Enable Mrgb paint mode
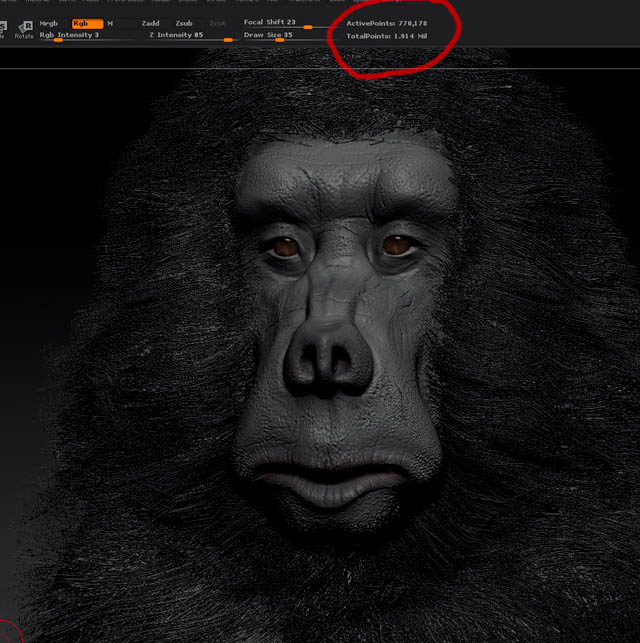 tap(49, 23)
